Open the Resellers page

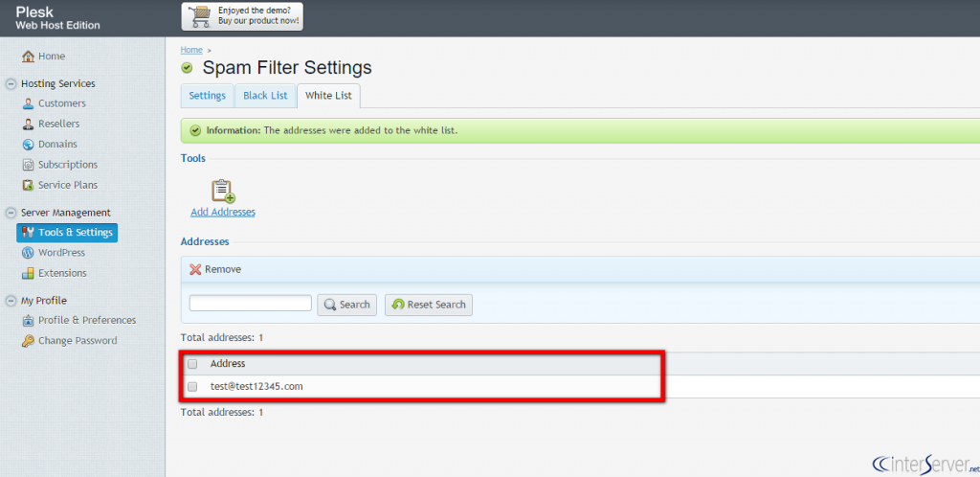pyautogui.click(x=58, y=124)
